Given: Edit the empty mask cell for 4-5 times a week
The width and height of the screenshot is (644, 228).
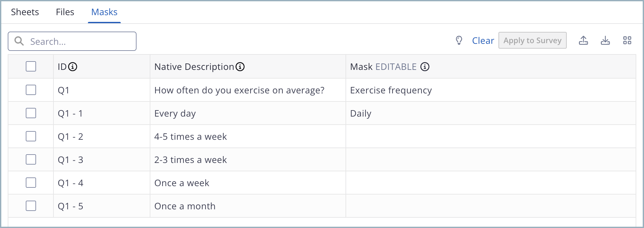Looking at the screenshot, I should [491, 136].
